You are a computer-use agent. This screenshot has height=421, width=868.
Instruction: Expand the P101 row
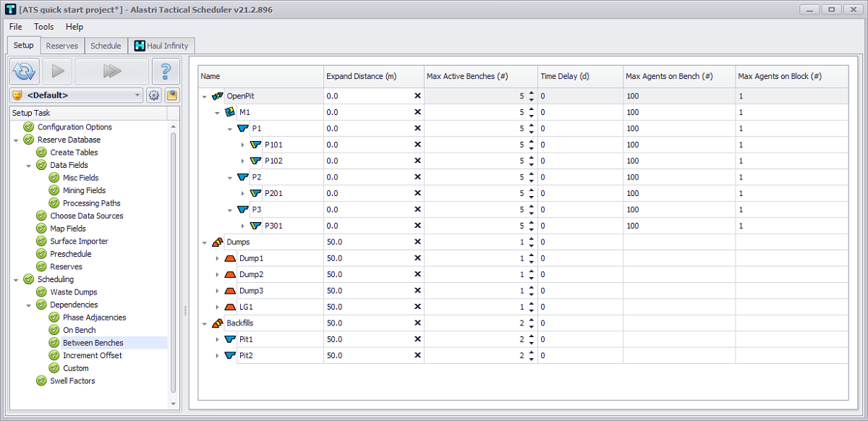243,145
